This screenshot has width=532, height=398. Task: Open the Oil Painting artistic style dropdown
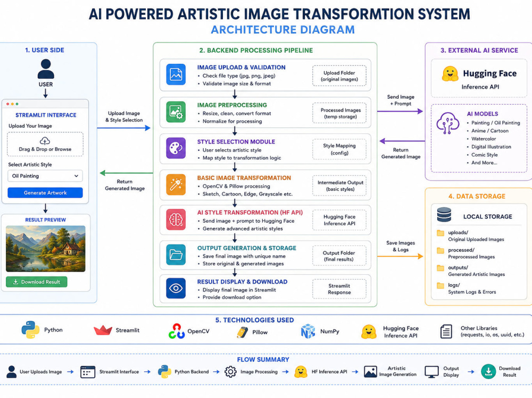pos(45,176)
